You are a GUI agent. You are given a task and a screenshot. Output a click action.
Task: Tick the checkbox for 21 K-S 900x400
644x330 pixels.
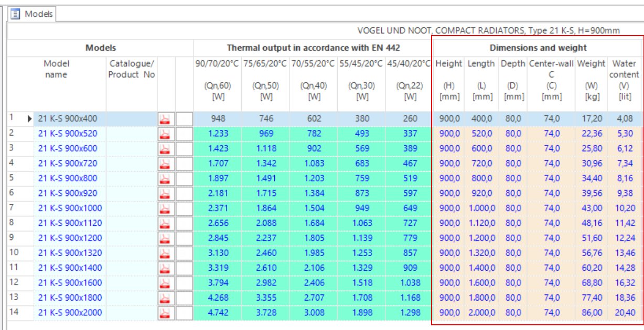pyautogui.click(x=184, y=119)
